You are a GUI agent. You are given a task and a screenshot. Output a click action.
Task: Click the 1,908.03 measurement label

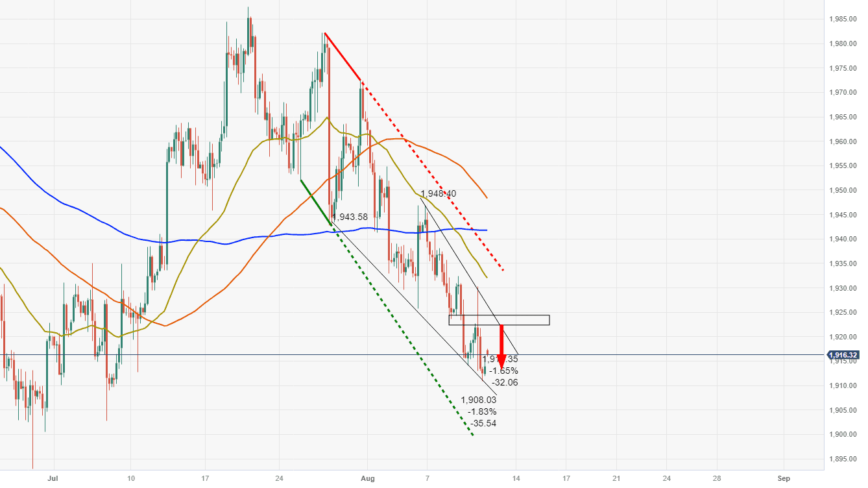point(478,400)
